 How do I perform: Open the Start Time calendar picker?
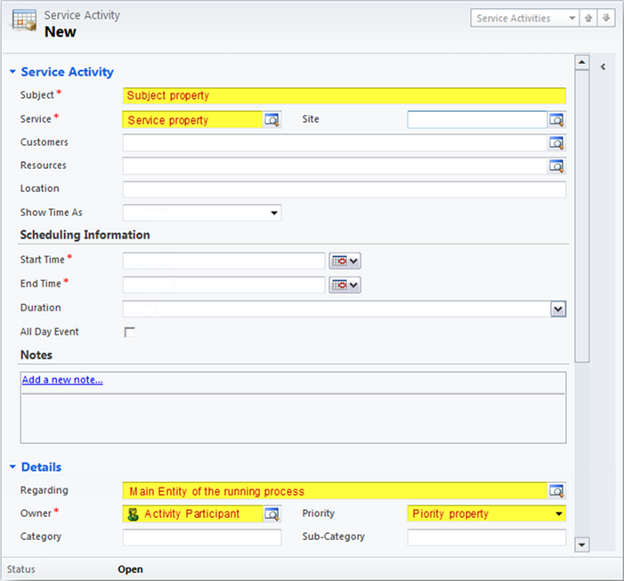345,261
